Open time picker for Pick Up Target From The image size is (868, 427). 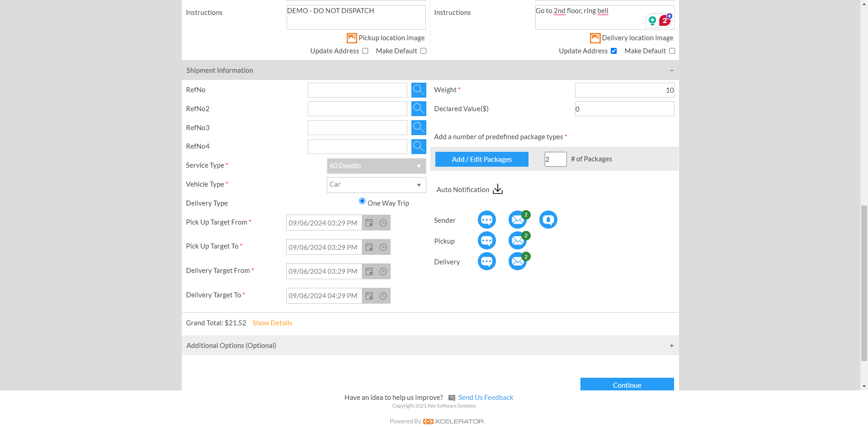coord(383,223)
